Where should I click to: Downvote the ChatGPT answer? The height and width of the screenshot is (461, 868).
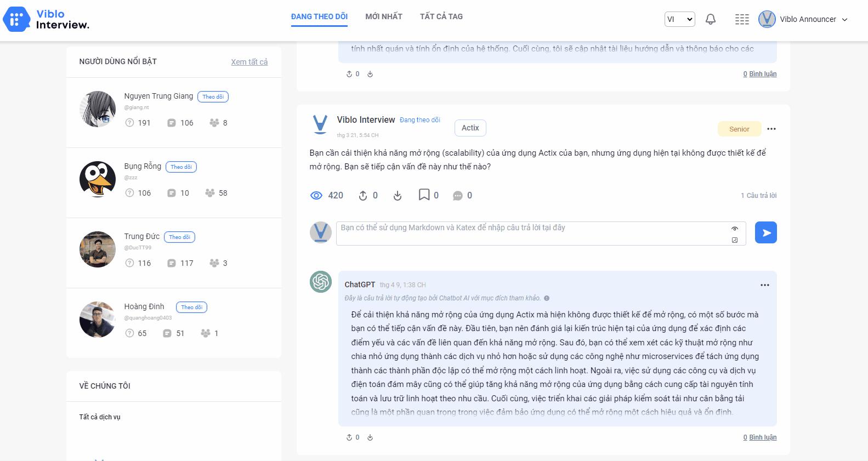coord(370,437)
